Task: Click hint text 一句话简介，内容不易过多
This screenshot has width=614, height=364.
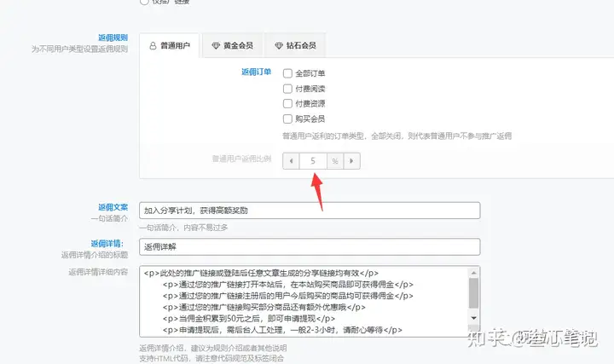Action: coord(183,228)
